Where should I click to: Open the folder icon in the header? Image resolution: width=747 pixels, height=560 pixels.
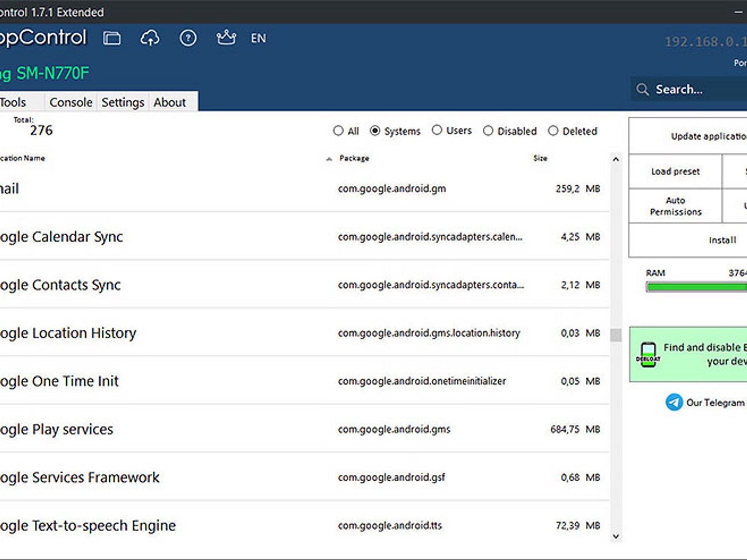point(112,38)
